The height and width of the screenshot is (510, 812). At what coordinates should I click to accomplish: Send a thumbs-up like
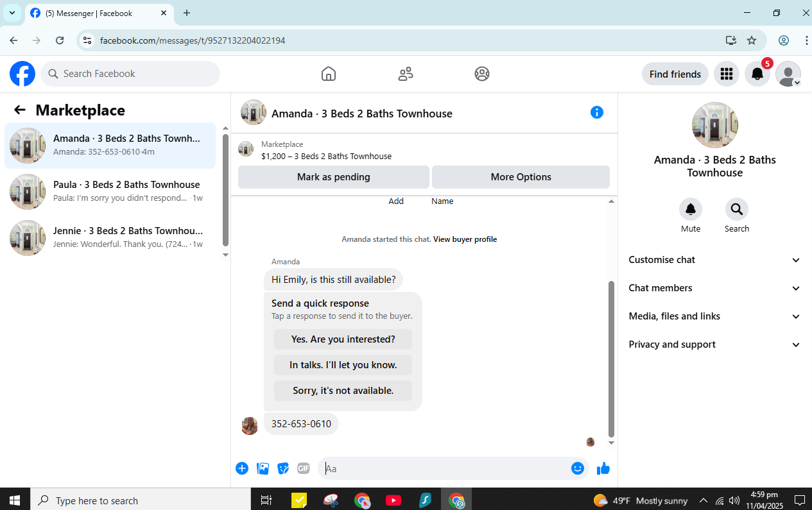(603, 468)
